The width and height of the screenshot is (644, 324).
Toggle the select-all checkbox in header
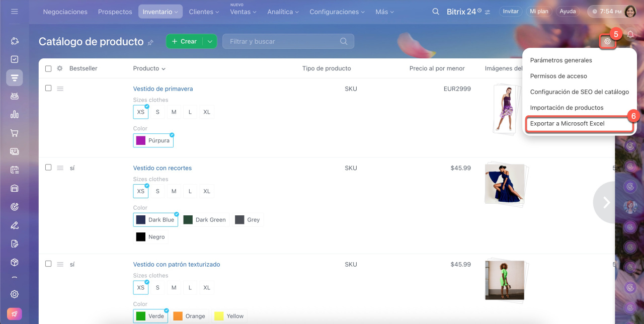pos(48,68)
